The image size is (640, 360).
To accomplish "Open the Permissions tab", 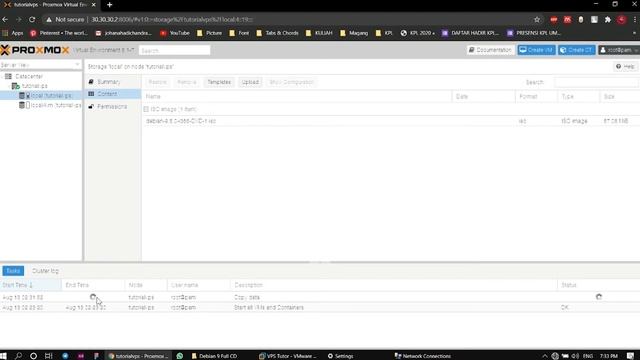I will click(112, 107).
